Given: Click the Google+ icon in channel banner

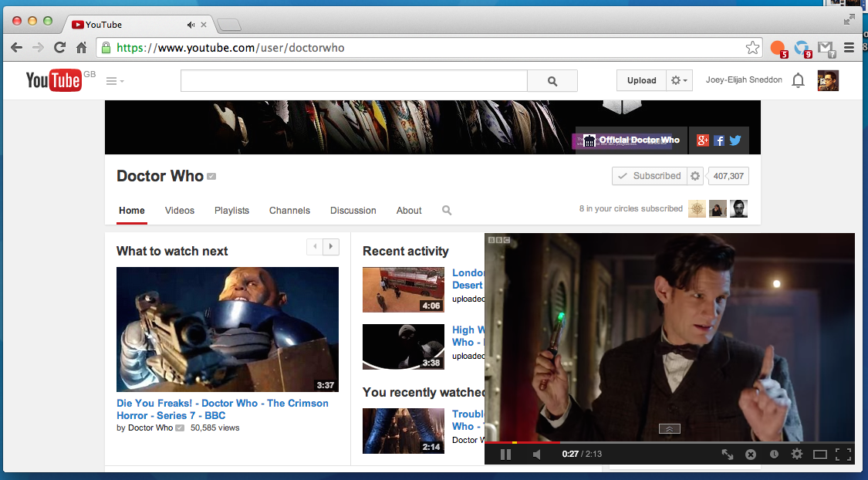Looking at the screenshot, I should point(703,140).
